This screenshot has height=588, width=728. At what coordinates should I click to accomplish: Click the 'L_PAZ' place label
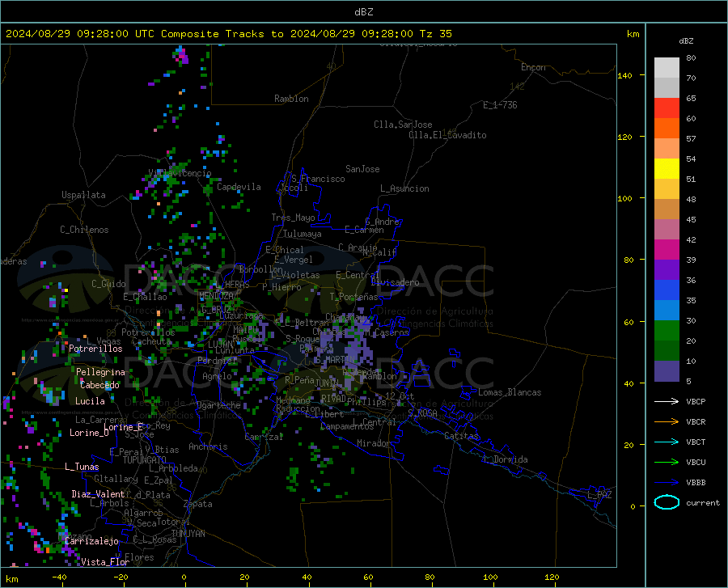599,495
